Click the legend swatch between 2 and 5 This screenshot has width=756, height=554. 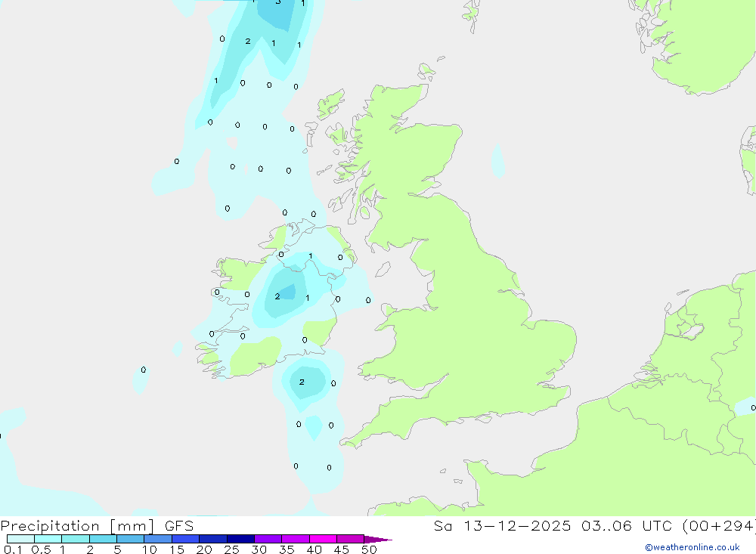(x=103, y=539)
